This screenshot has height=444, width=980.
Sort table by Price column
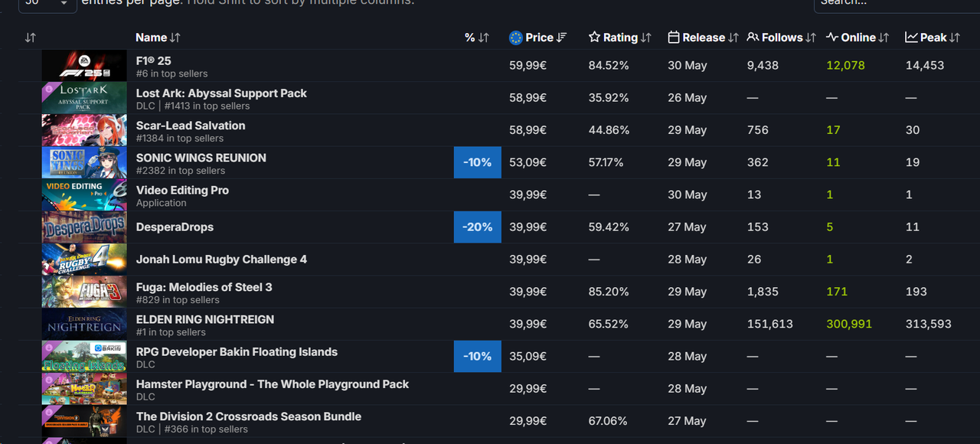(538, 38)
